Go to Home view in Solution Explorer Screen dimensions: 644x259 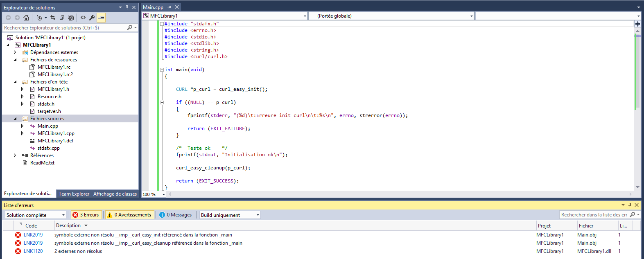pos(26,18)
